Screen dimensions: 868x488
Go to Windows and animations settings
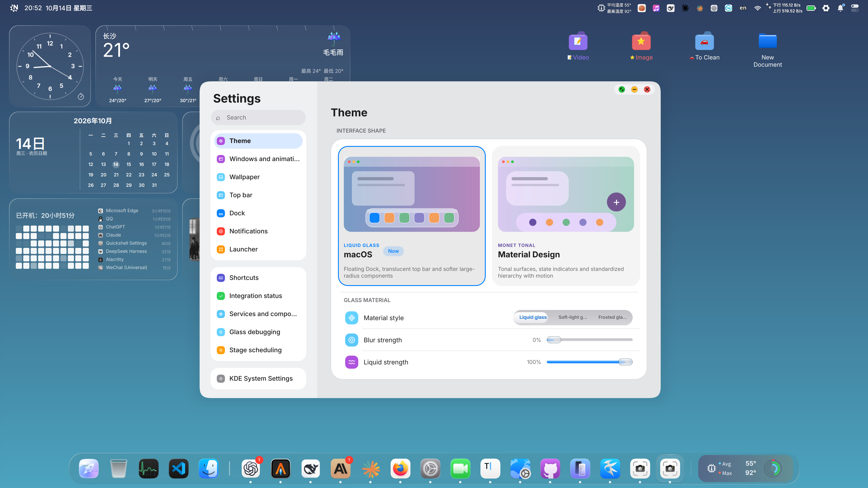258,159
